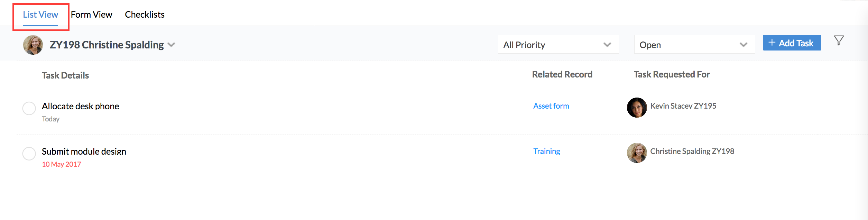This screenshot has height=220, width=868.
Task: Click the Add Task button
Action: point(792,43)
